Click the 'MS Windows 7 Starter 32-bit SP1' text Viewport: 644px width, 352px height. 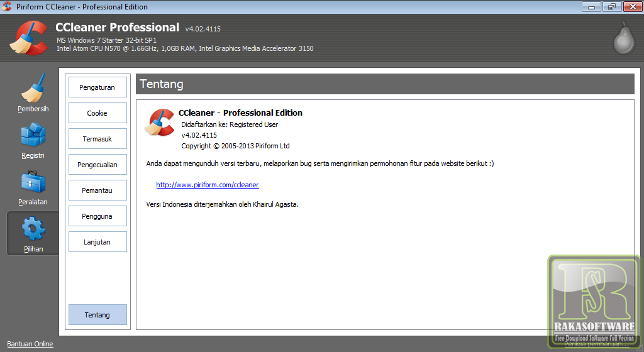pos(106,40)
